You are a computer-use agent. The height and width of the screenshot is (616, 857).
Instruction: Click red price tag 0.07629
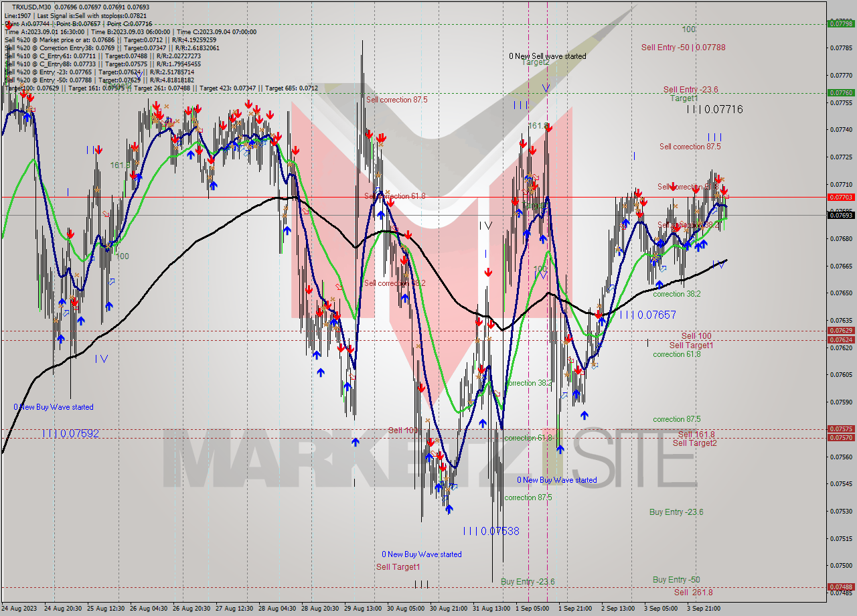point(841,331)
